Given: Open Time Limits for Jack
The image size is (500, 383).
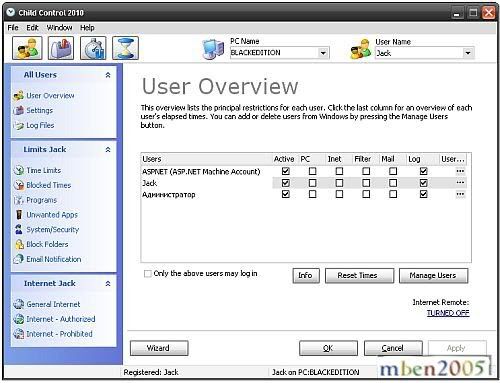Looking at the screenshot, I should point(37,170).
